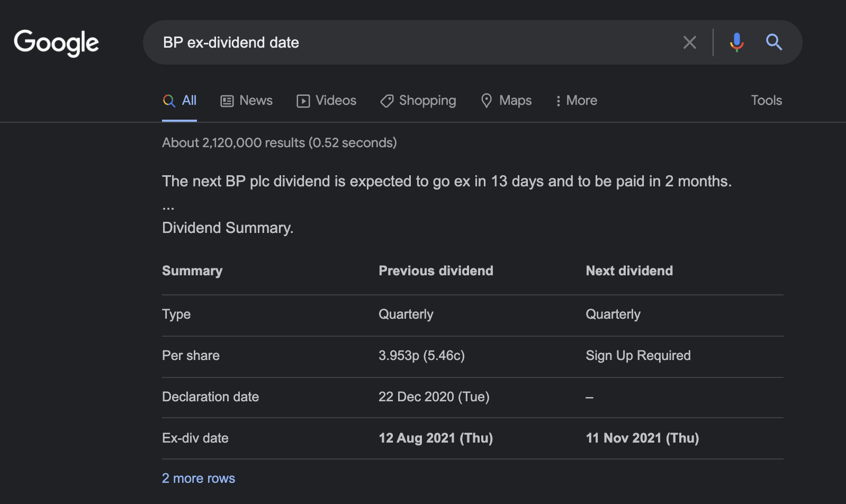Open the search Tools button
The image size is (846, 504).
[x=766, y=101]
